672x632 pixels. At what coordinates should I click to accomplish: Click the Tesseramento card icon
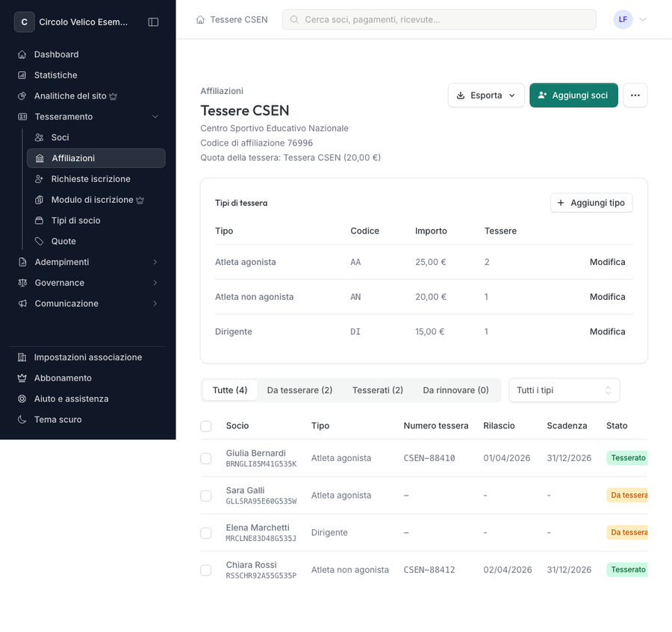22,117
